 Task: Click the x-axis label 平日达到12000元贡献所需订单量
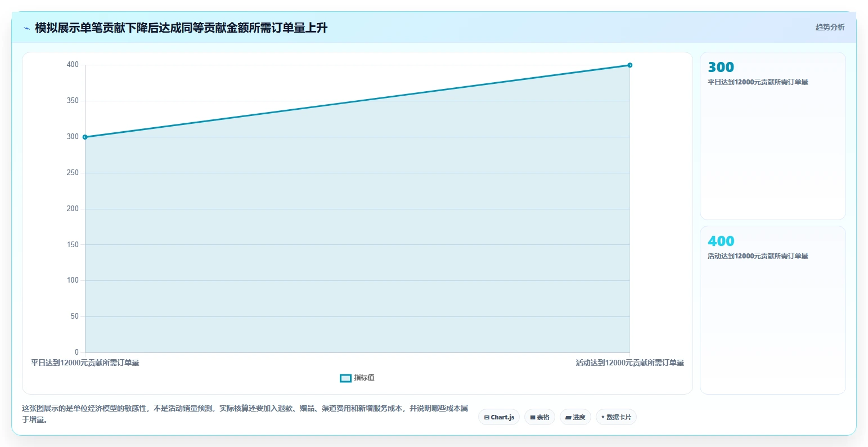tap(85, 363)
